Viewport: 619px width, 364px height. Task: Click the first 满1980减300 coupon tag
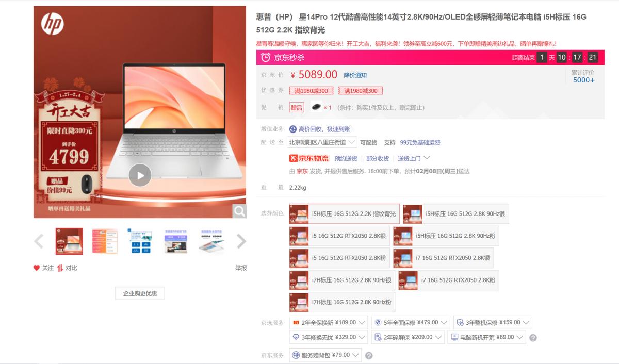[312, 91]
